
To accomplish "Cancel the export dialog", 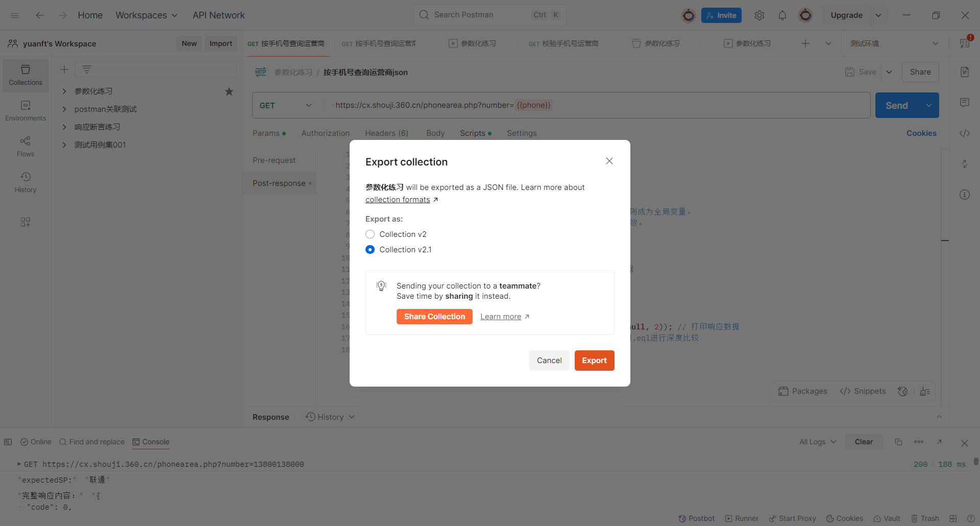I will 549,361.
